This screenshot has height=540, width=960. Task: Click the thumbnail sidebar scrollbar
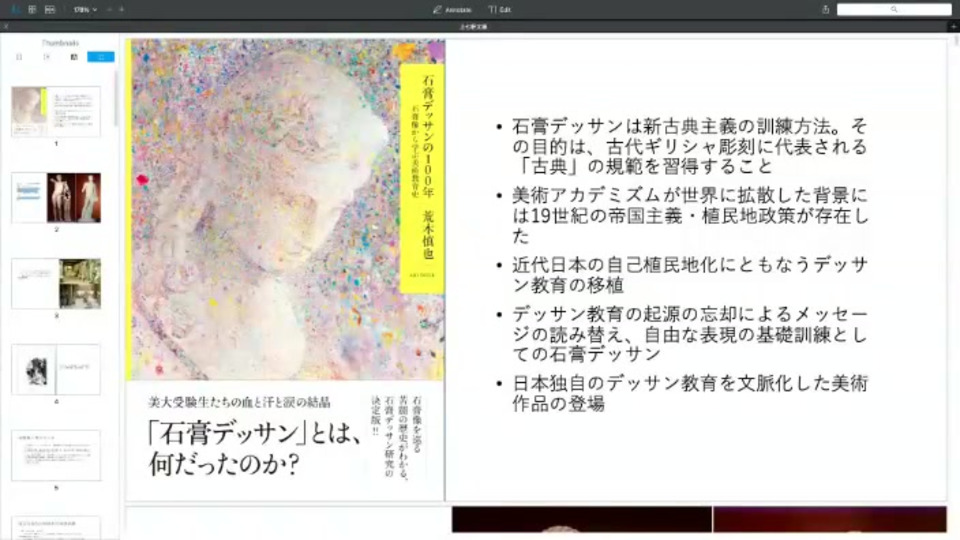116,98
